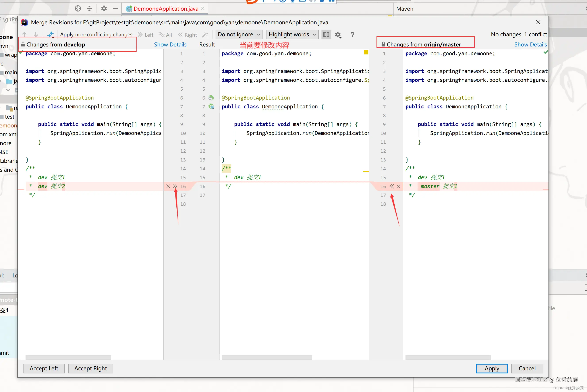This screenshot has height=392, width=587.
Task: Click the yellow marker in result pane
Action: click(x=366, y=52)
